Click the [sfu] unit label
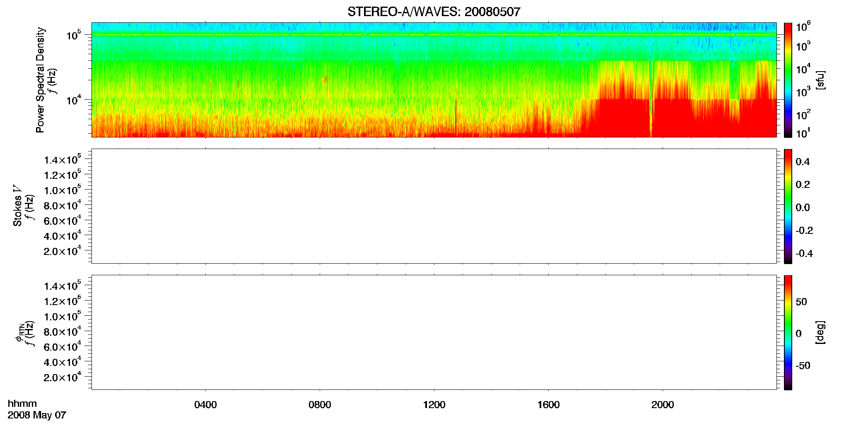Viewport: 868px width, 447px height. pos(821,80)
